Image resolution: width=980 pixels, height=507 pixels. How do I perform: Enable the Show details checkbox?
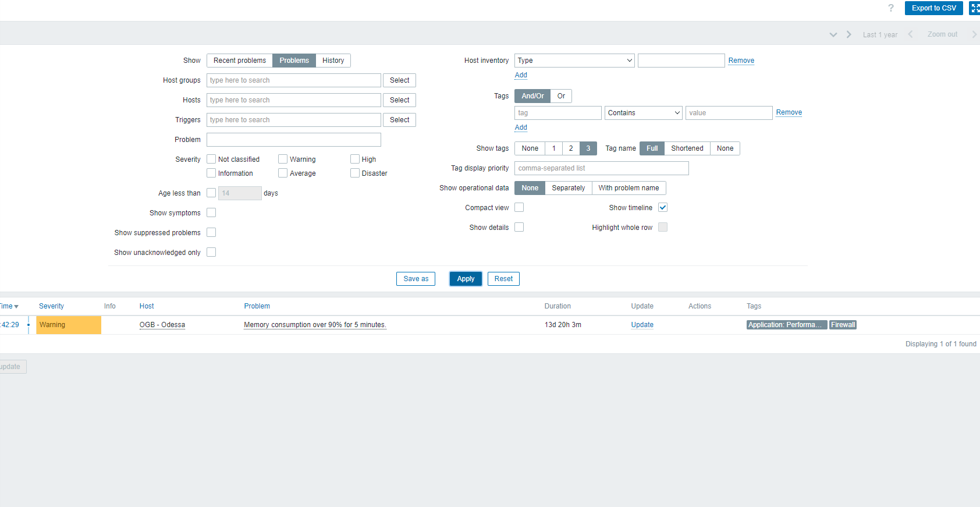click(x=519, y=227)
